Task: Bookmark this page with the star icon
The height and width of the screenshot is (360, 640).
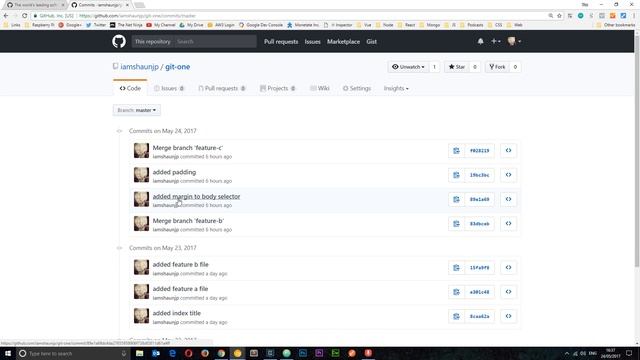Action: (x=560, y=16)
